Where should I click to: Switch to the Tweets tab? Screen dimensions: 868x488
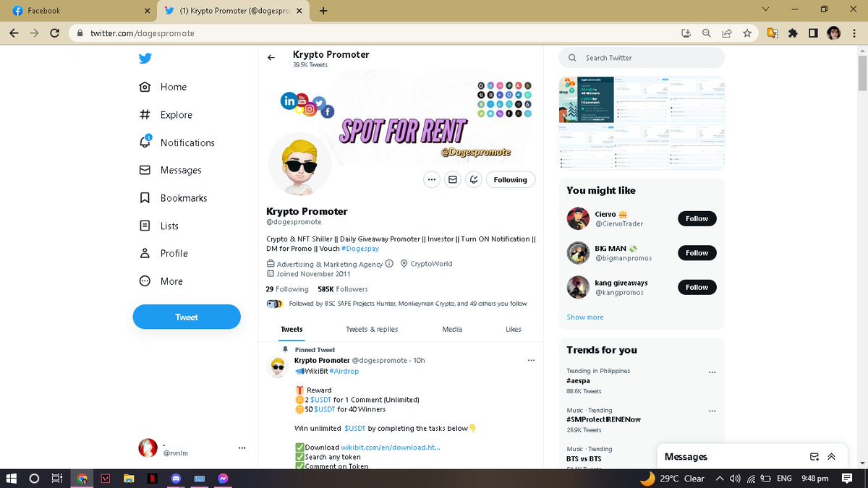(x=292, y=329)
